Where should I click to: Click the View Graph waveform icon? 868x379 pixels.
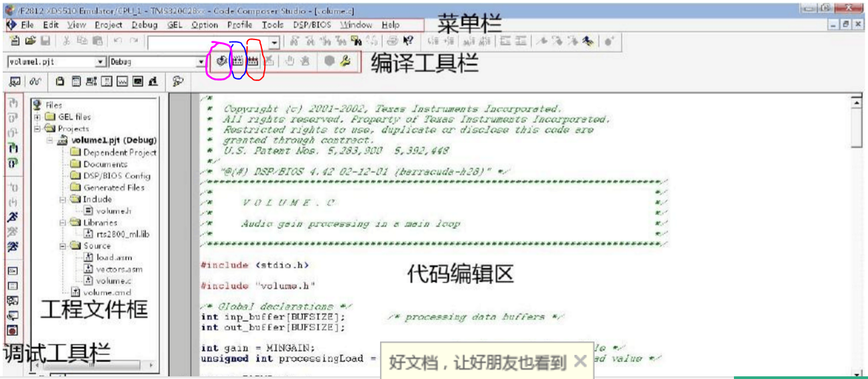click(x=122, y=82)
